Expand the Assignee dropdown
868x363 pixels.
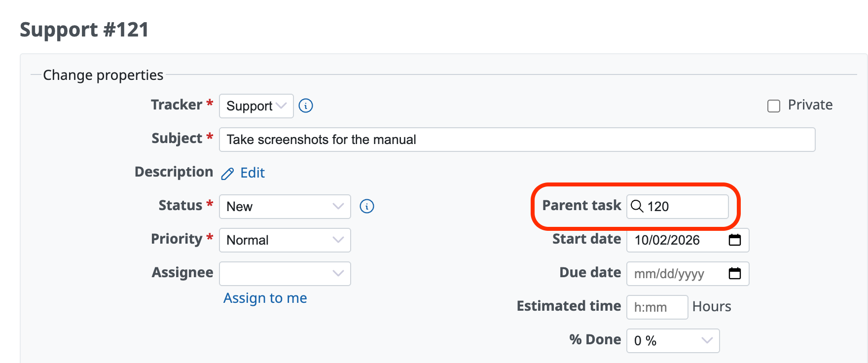(x=285, y=274)
